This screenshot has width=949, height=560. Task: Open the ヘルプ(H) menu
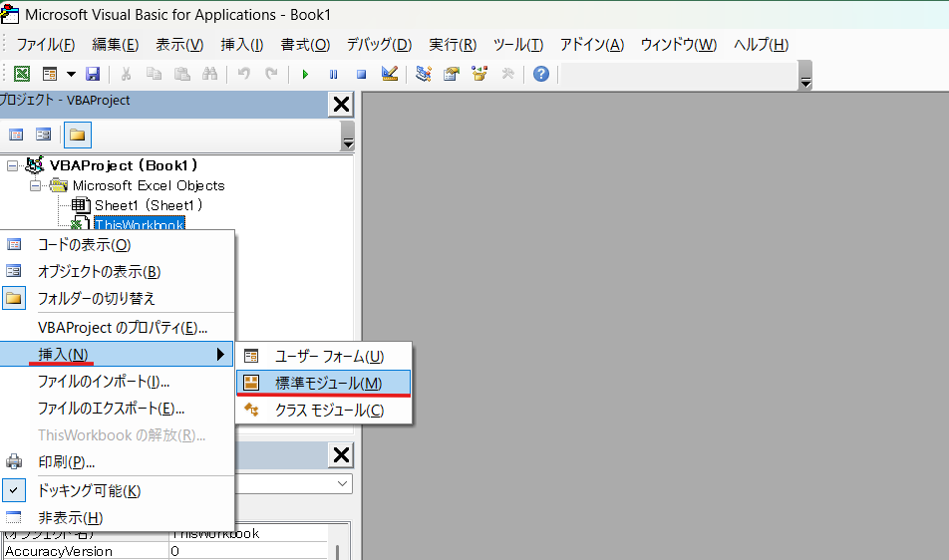pos(761,45)
